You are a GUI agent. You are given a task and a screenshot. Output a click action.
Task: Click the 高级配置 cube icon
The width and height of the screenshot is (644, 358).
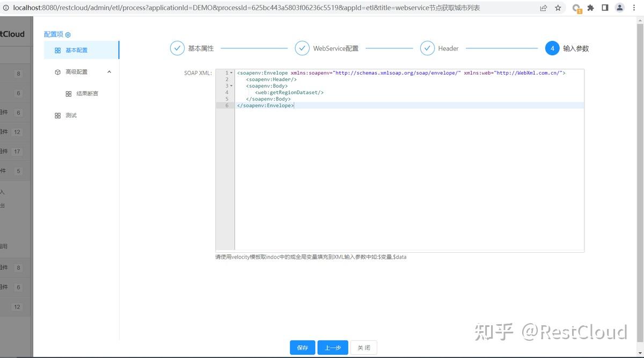click(58, 71)
